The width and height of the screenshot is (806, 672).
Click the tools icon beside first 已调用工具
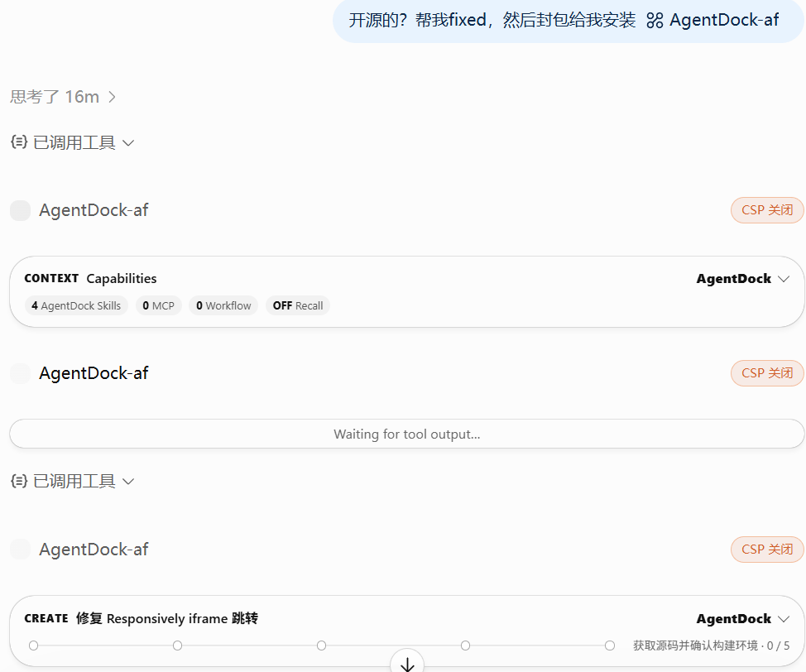click(x=19, y=142)
